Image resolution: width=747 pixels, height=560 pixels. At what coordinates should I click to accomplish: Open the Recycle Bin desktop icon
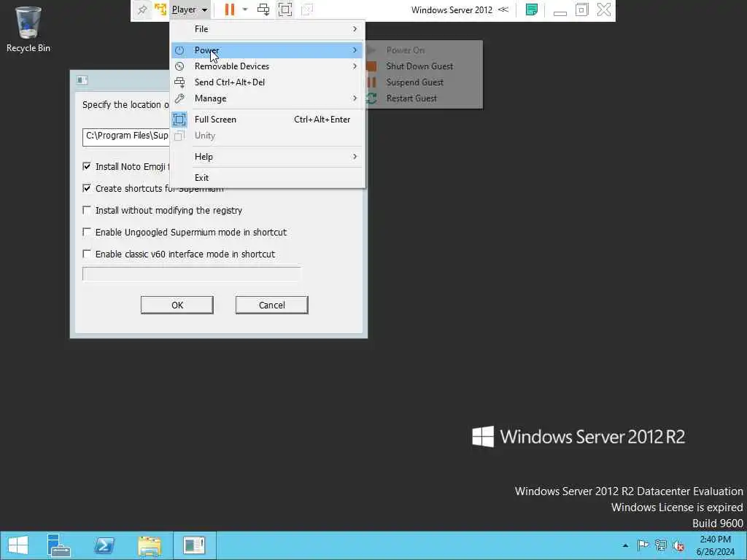pyautogui.click(x=28, y=28)
